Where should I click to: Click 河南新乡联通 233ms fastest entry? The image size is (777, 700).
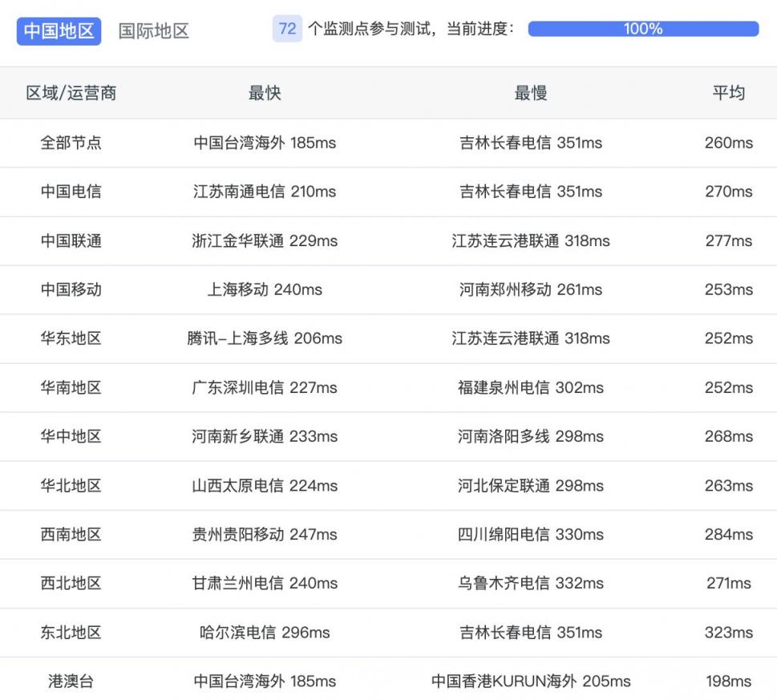tap(265, 436)
